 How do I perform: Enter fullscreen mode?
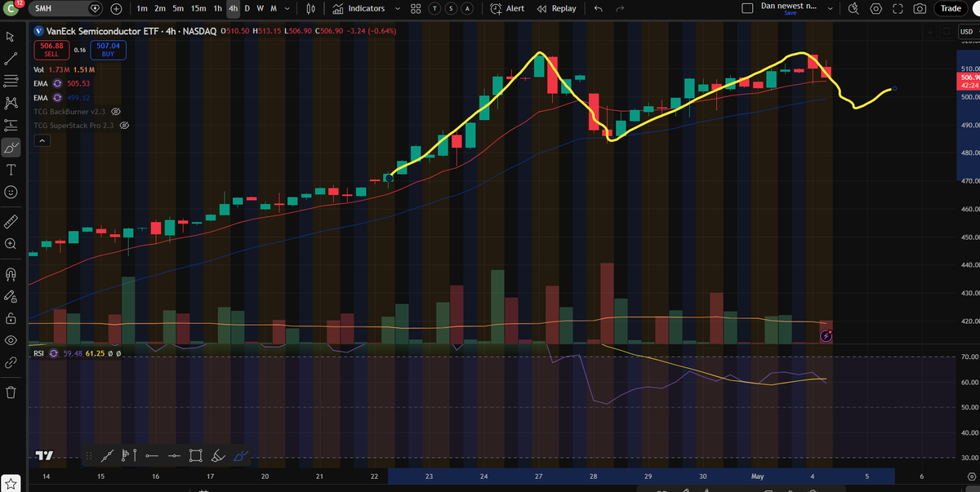point(898,8)
